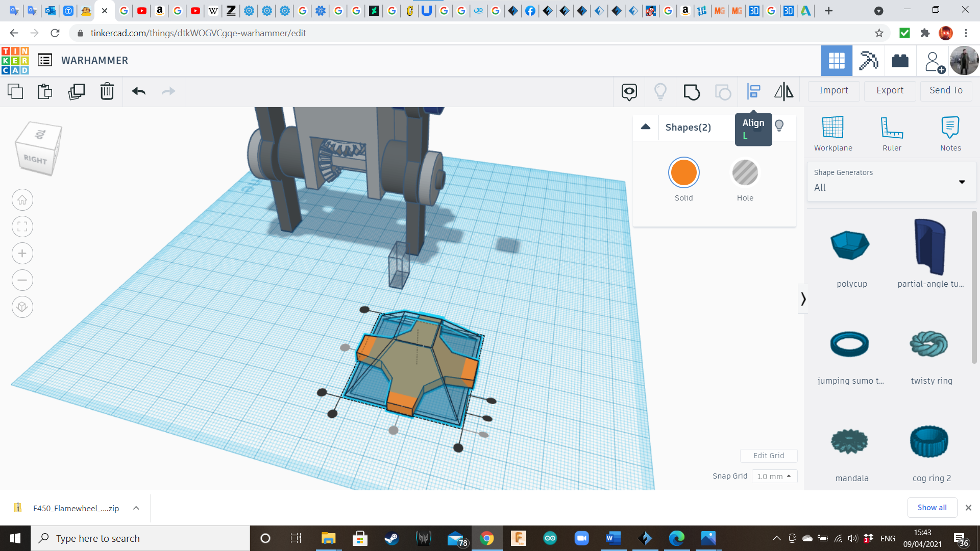The height and width of the screenshot is (551, 980).
Task: Click the Windows taskbar search box
Action: pyautogui.click(x=141, y=538)
